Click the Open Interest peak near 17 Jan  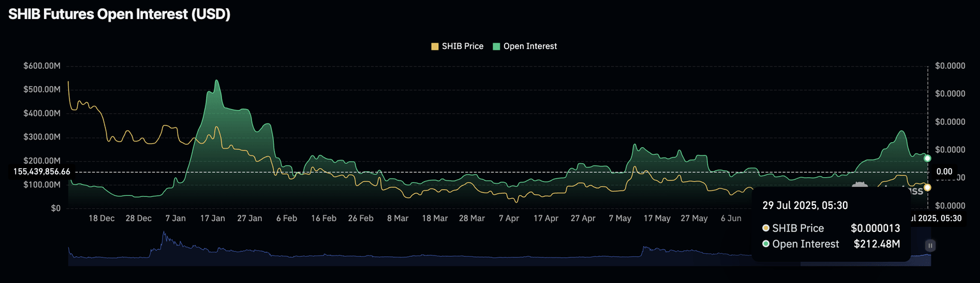pyautogui.click(x=216, y=80)
